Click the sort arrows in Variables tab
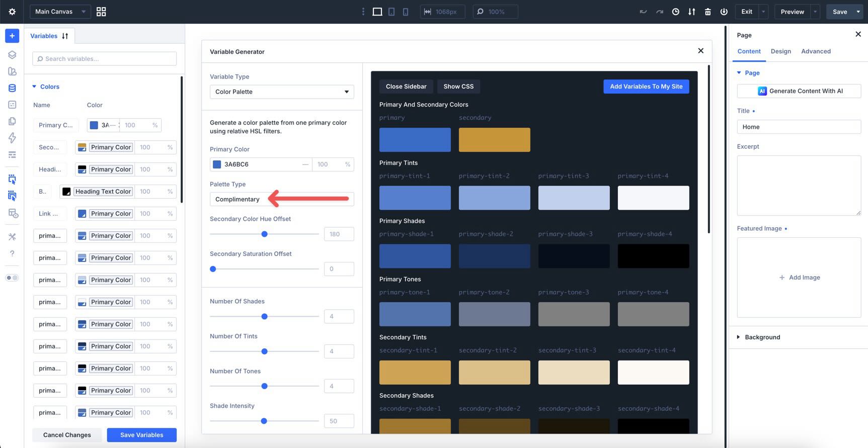This screenshot has height=448, width=868. click(x=65, y=36)
